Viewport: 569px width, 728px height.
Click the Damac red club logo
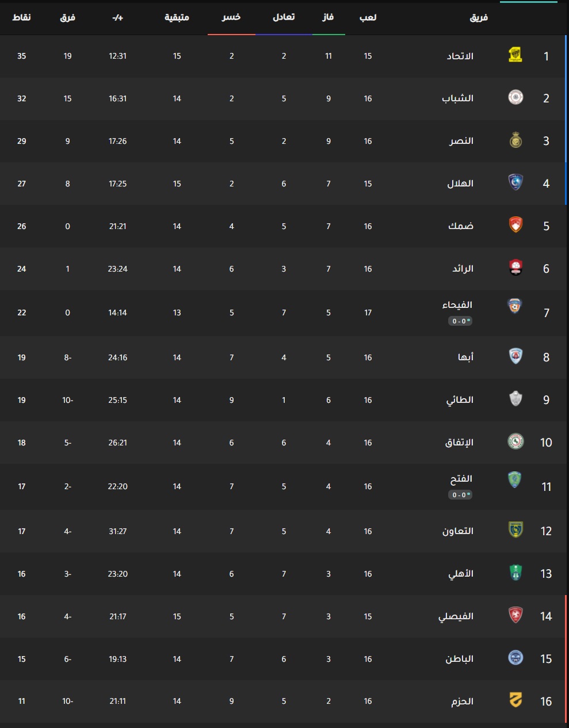pyautogui.click(x=515, y=226)
